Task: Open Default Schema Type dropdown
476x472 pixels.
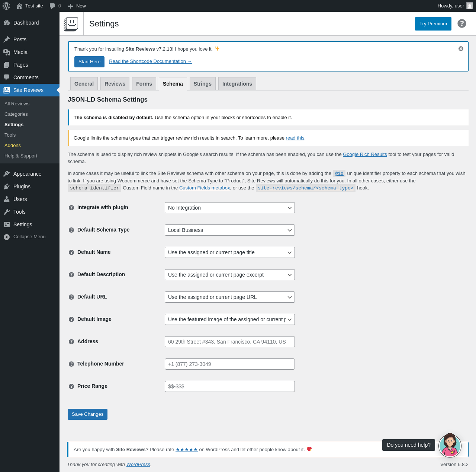Action: pos(230,230)
